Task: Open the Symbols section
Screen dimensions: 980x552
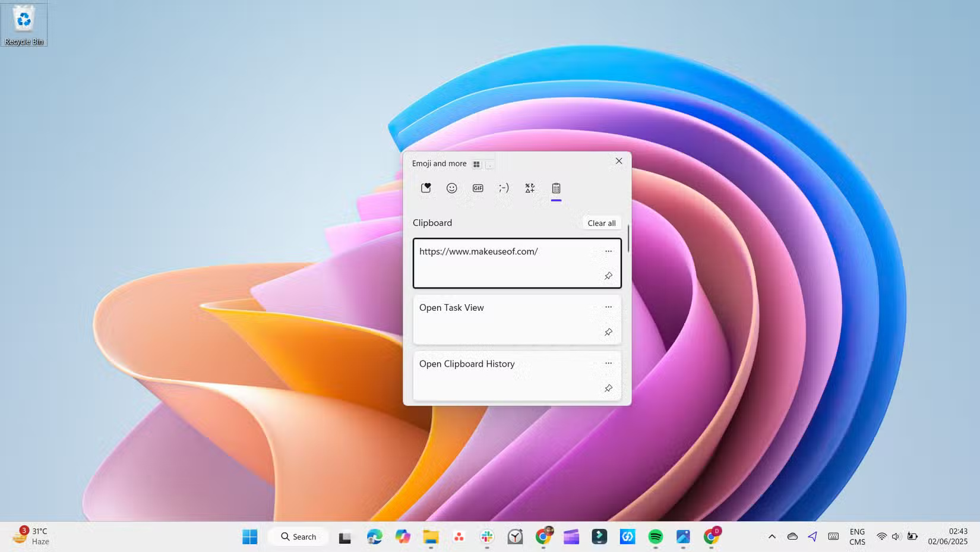Action: pos(529,188)
